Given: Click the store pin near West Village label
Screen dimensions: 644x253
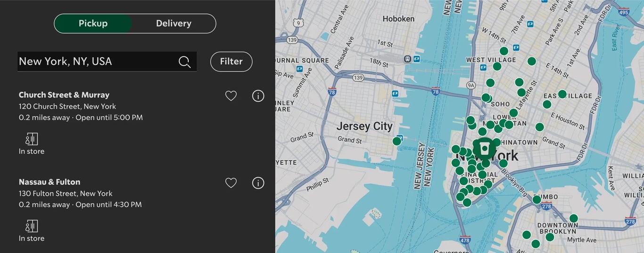Looking at the screenshot, I should tap(497, 67).
